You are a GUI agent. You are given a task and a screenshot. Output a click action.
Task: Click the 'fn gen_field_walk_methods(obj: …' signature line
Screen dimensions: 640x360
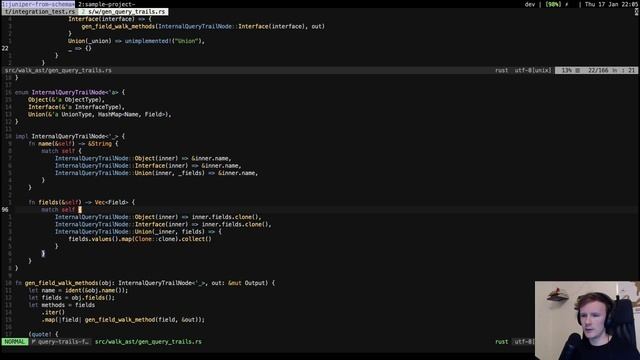[x=145, y=283]
